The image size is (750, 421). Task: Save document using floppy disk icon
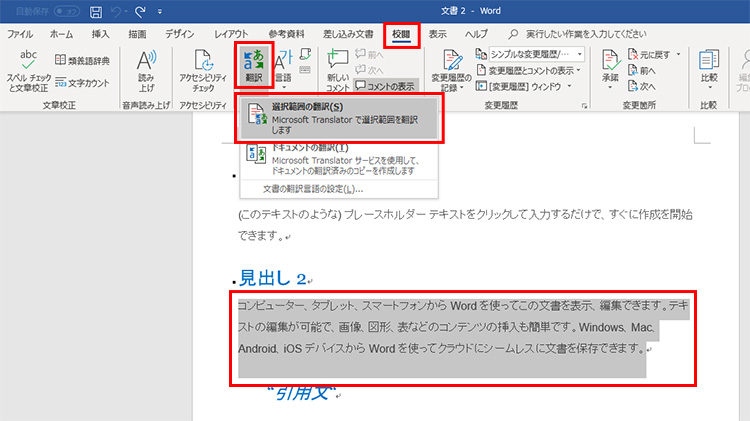pyautogui.click(x=95, y=12)
